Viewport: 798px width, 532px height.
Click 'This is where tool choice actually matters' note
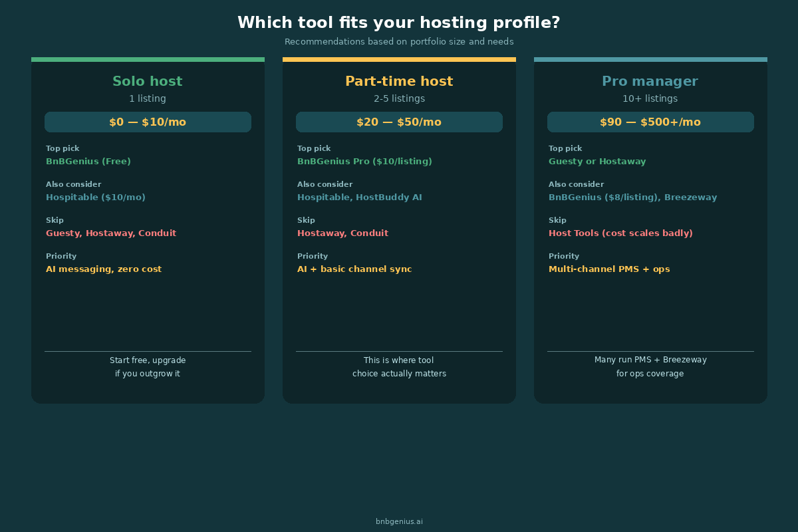point(399,367)
